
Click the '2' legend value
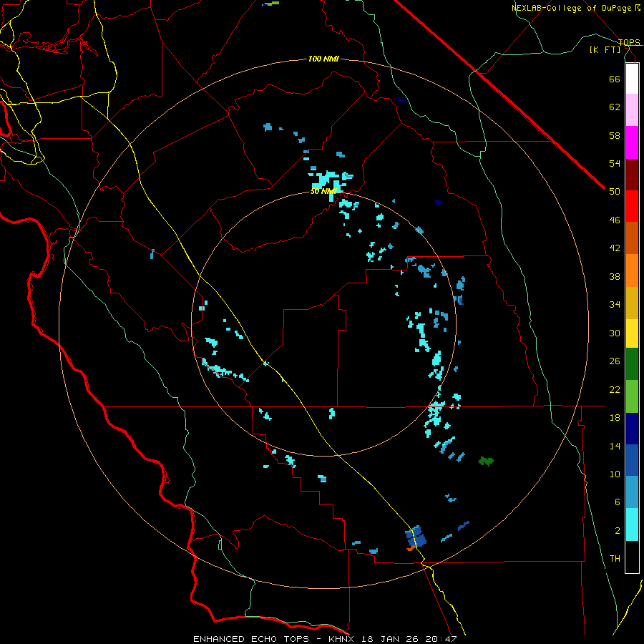click(x=617, y=531)
